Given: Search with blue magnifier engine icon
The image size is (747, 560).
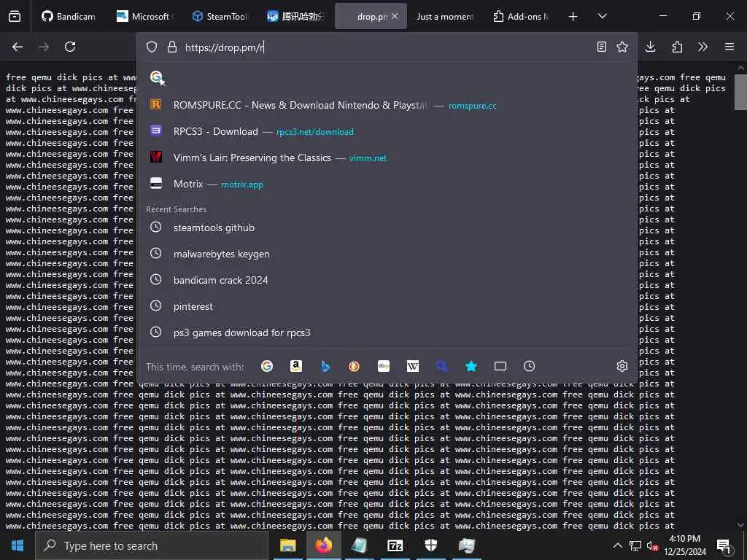Looking at the screenshot, I should pyautogui.click(x=441, y=366).
